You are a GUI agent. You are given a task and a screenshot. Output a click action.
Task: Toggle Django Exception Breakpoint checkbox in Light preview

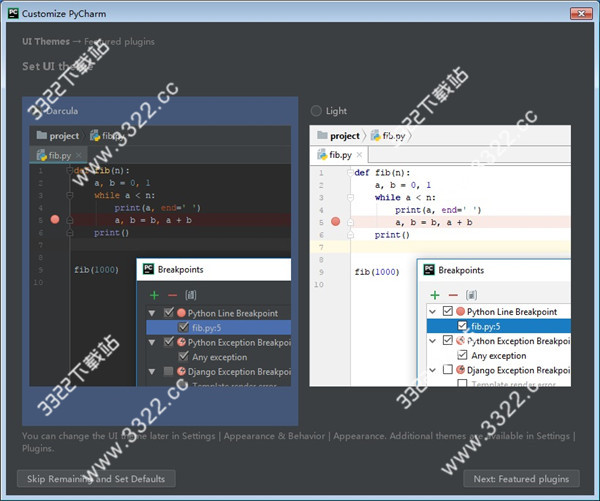click(x=448, y=370)
